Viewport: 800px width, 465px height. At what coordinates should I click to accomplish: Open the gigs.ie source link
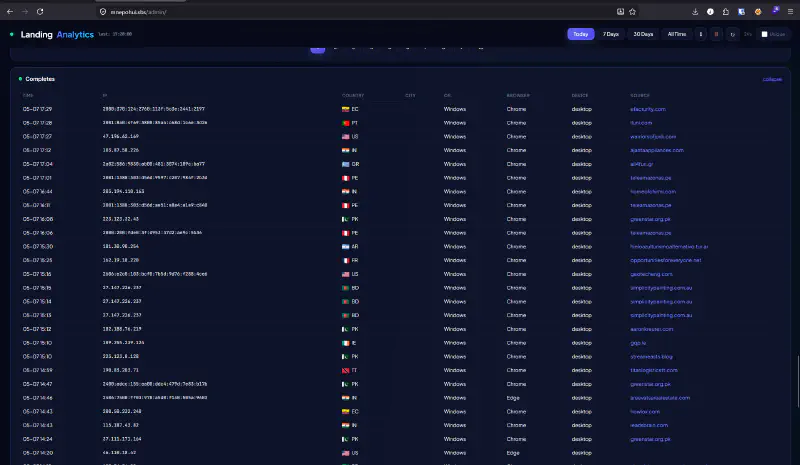tap(638, 343)
